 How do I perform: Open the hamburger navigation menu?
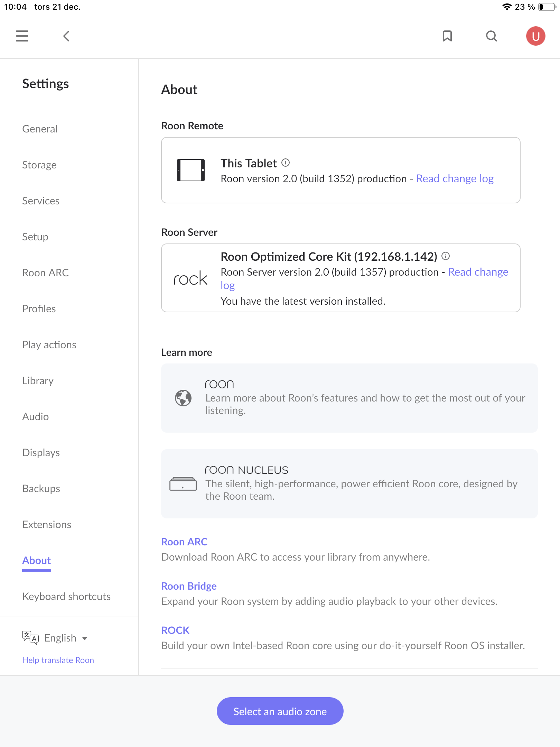point(22,36)
